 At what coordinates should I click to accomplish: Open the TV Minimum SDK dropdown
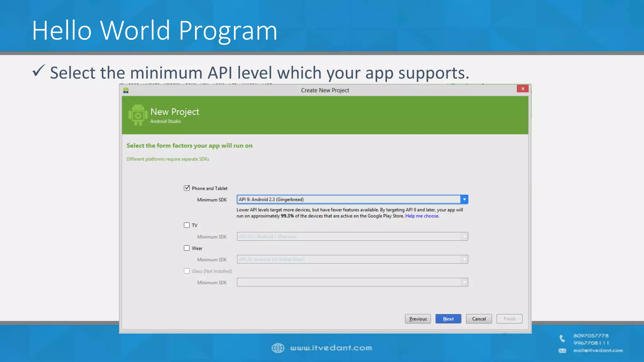point(352,236)
